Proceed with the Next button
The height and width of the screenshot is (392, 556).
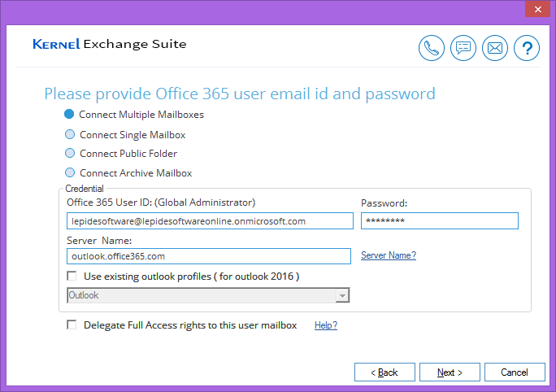(x=450, y=372)
